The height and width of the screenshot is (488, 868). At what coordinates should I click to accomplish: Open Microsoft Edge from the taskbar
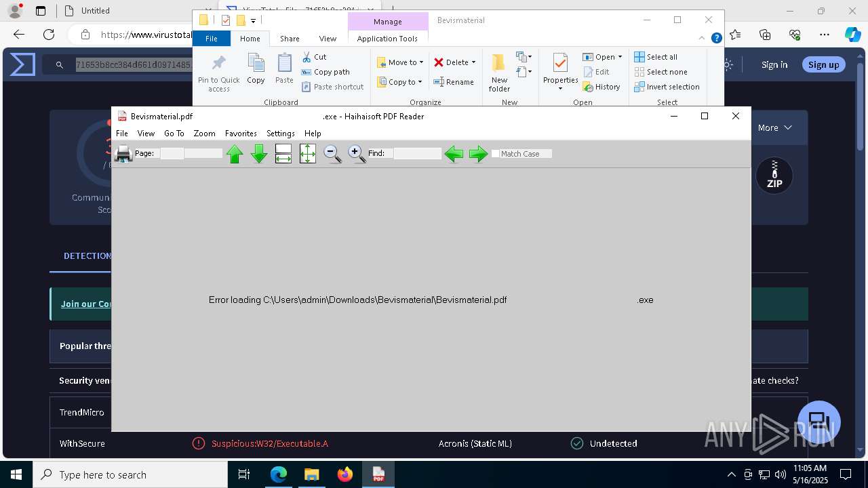click(x=279, y=474)
